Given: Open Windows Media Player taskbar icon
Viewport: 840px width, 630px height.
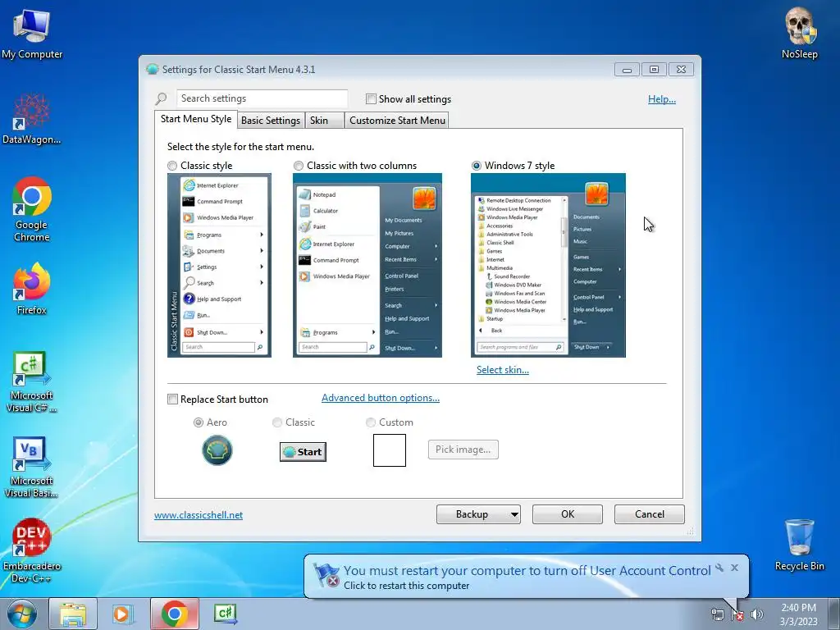Looking at the screenshot, I should click(x=122, y=614).
